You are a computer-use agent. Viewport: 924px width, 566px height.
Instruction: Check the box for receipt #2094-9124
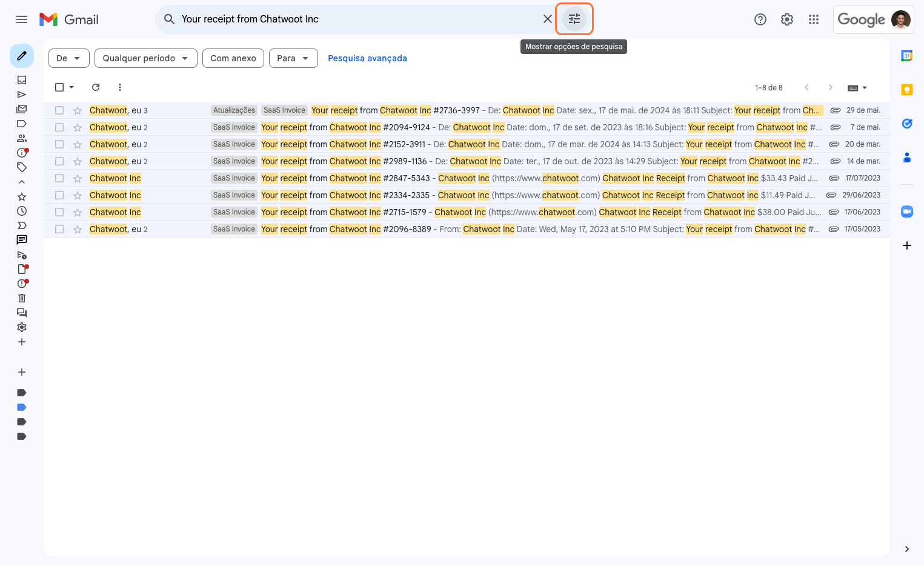[59, 127]
